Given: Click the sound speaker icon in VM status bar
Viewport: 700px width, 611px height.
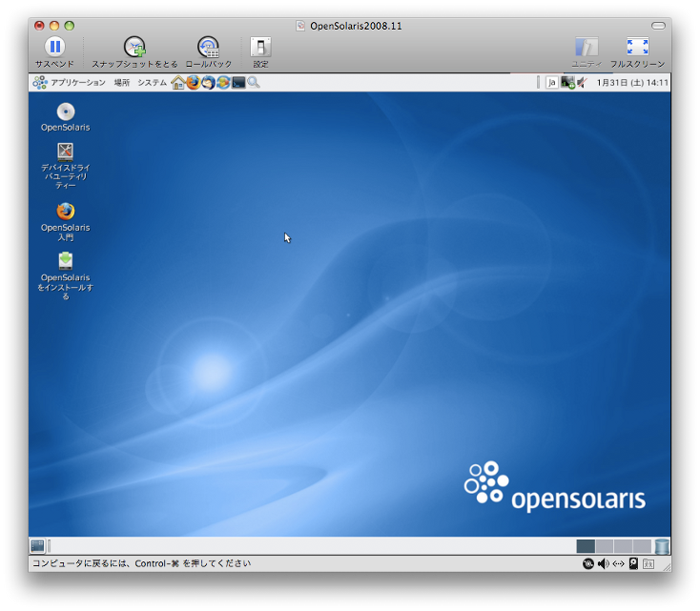Looking at the screenshot, I should (603, 564).
